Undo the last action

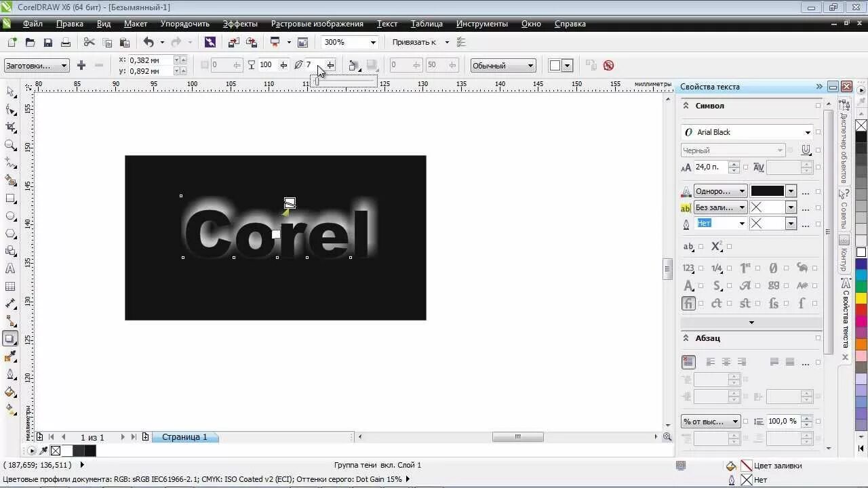pyautogui.click(x=149, y=42)
